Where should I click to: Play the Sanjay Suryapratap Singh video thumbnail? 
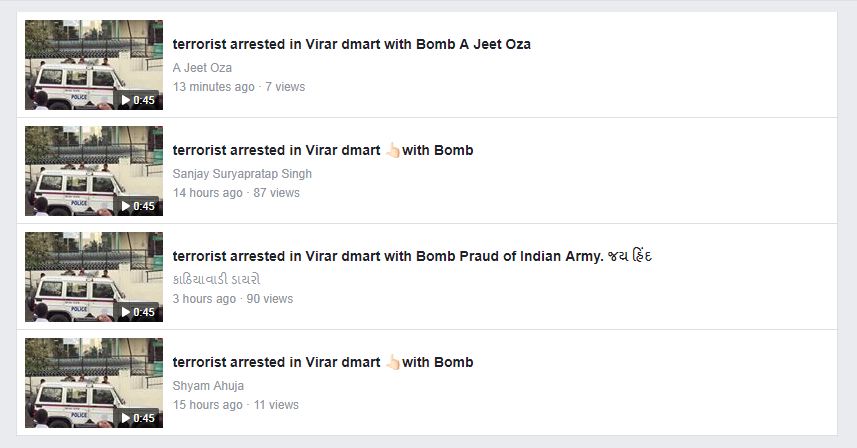coord(94,171)
